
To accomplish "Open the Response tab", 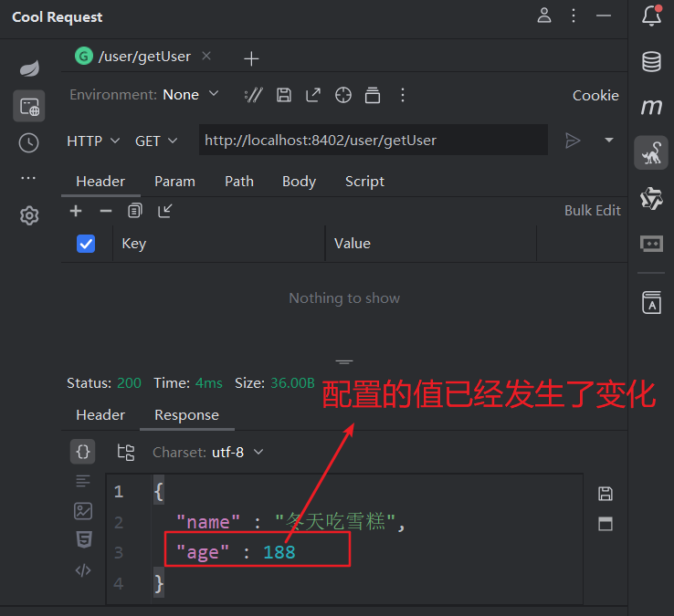I will click(186, 415).
